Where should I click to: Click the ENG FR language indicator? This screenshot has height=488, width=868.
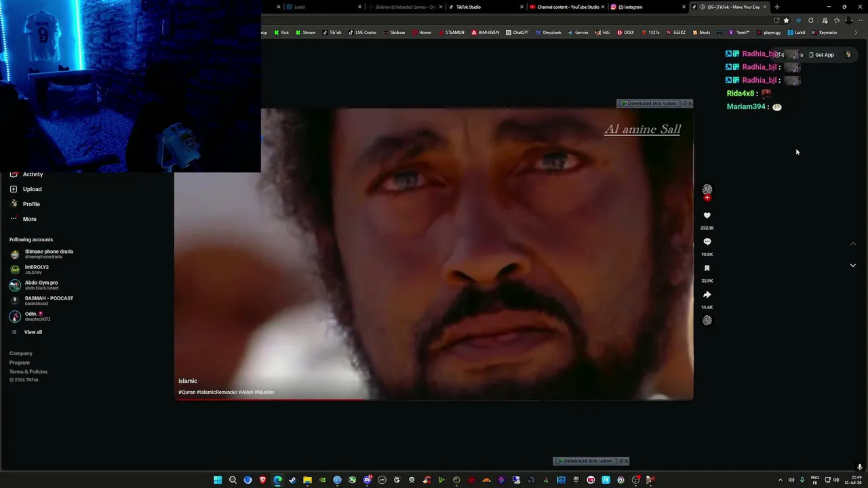[815, 480]
